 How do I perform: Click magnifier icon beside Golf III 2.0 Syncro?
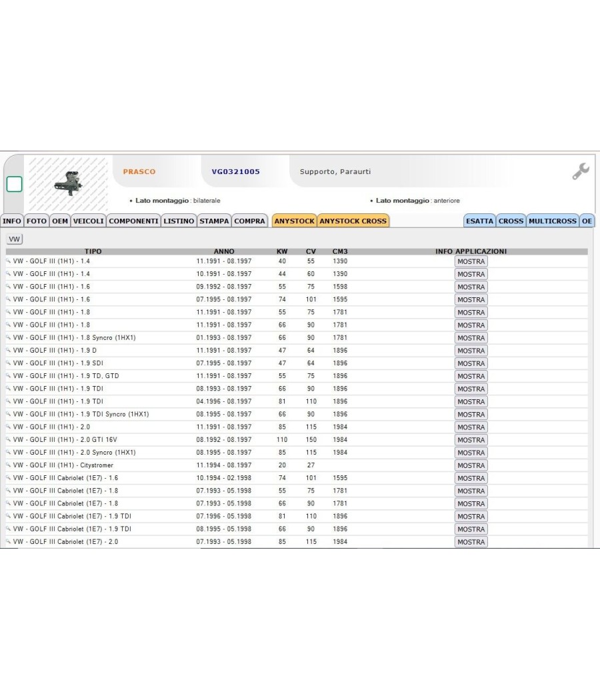tap(8, 452)
